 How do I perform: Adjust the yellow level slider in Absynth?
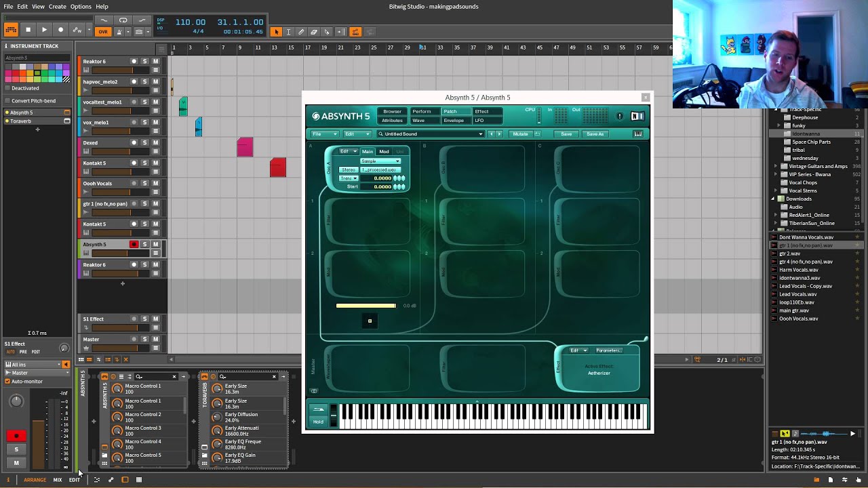pos(366,306)
